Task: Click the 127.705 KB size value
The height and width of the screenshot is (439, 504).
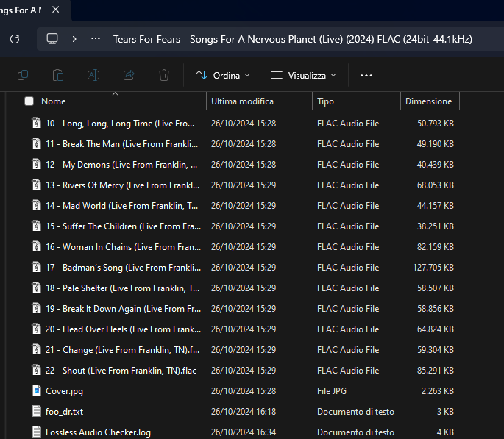Action: click(433, 267)
